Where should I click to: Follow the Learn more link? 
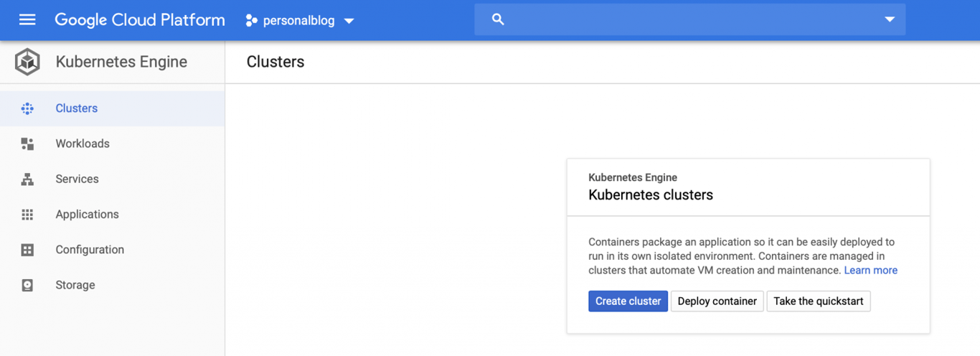pyautogui.click(x=870, y=271)
